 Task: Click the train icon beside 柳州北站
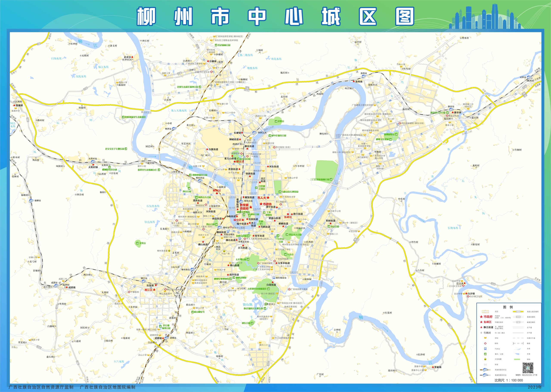pyautogui.click(x=241, y=202)
